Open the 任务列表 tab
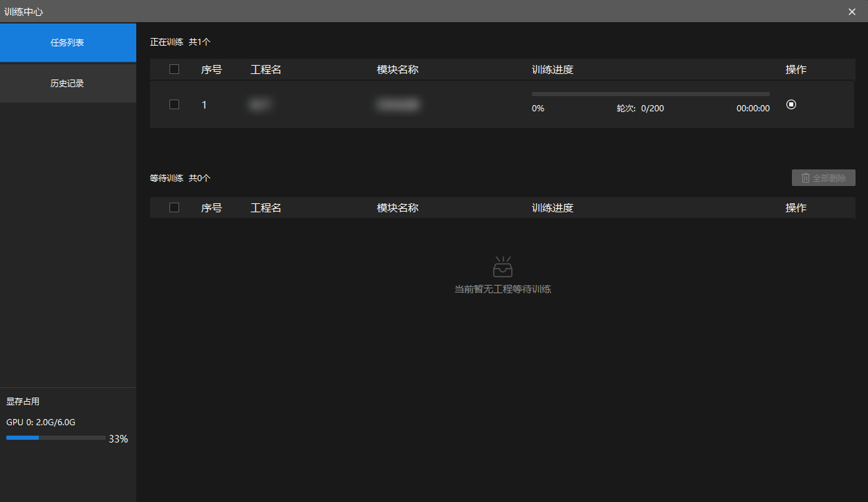The height and width of the screenshot is (502, 868). point(68,42)
